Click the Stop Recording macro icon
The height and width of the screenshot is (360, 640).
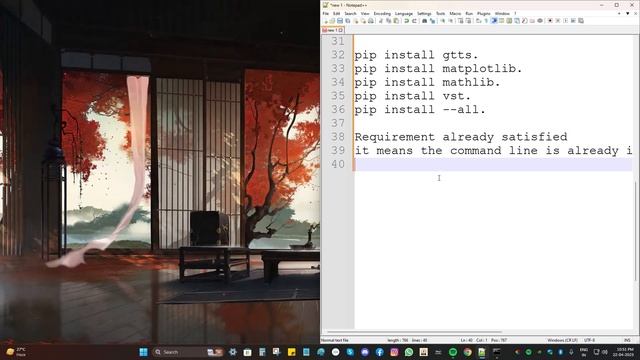558,21
